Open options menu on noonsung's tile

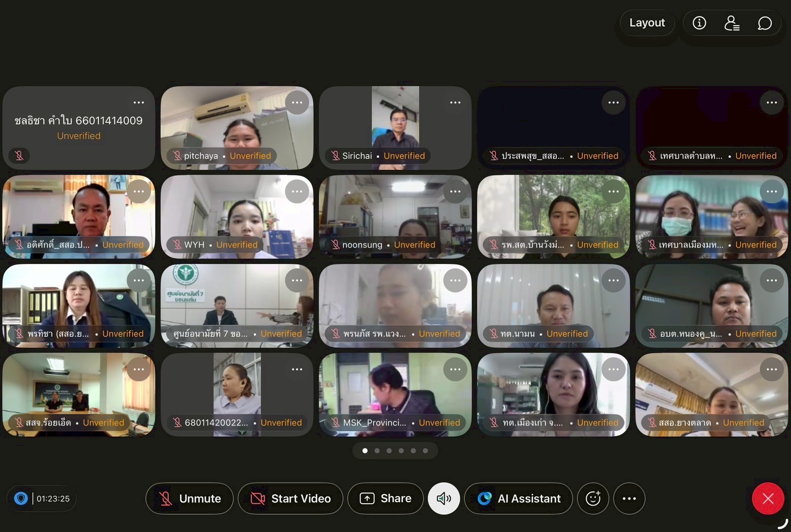pos(455,192)
